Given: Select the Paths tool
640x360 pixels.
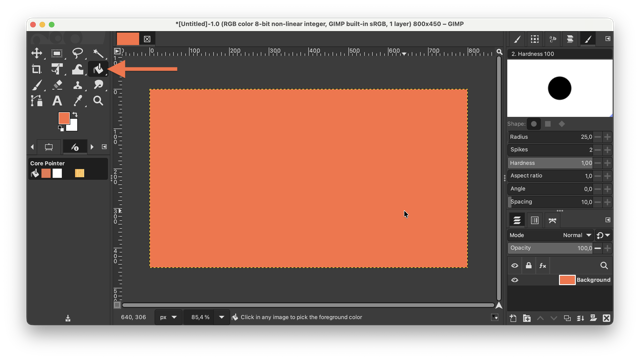Looking at the screenshot, I should (37, 101).
